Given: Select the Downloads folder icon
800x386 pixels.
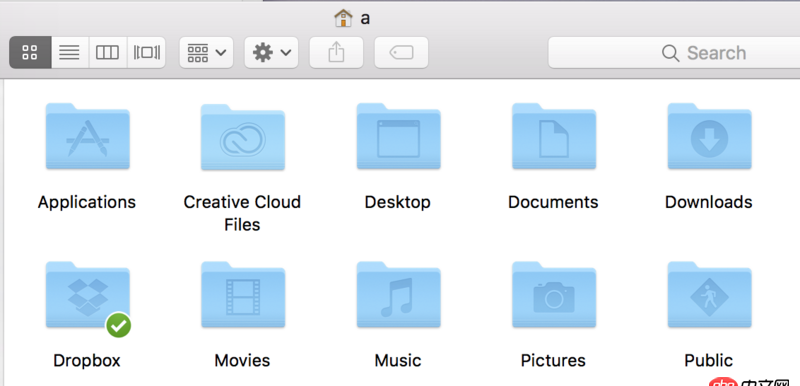Looking at the screenshot, I should [x=709, y=136].
